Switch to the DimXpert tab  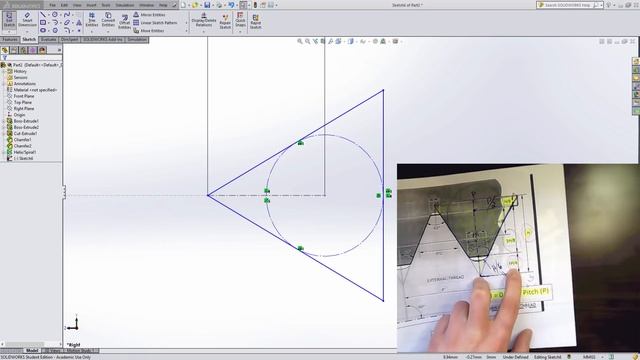pyautogui.click(x=70, y=40)
